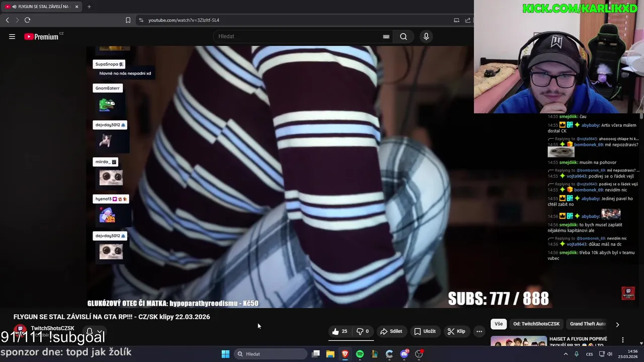The image size is (644, 362).
Task: Click SupaSnopa chat name in video overlay
Action: 107,64
